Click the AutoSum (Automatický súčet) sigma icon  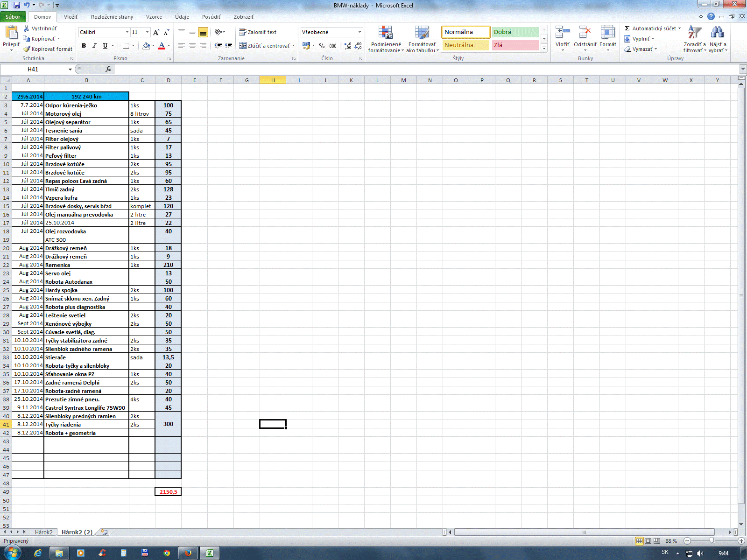click(x=627, y=28)
